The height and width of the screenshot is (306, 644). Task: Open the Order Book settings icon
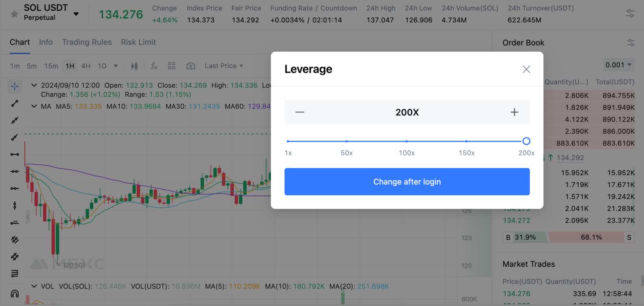click(631, 42)
